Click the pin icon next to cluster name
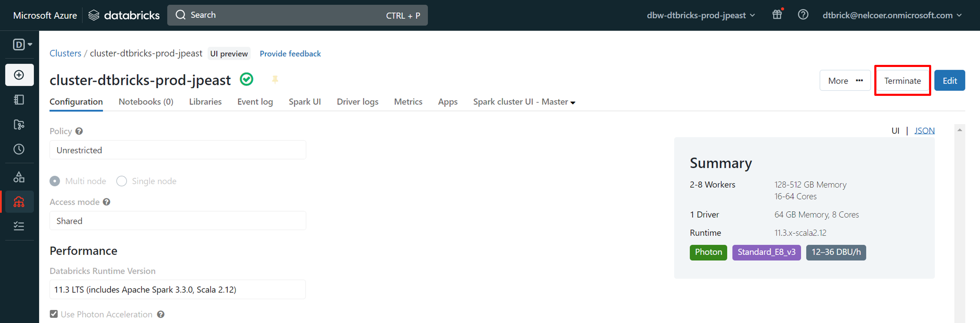The width and height of the screenshot is (980, 323). [275, 79]
